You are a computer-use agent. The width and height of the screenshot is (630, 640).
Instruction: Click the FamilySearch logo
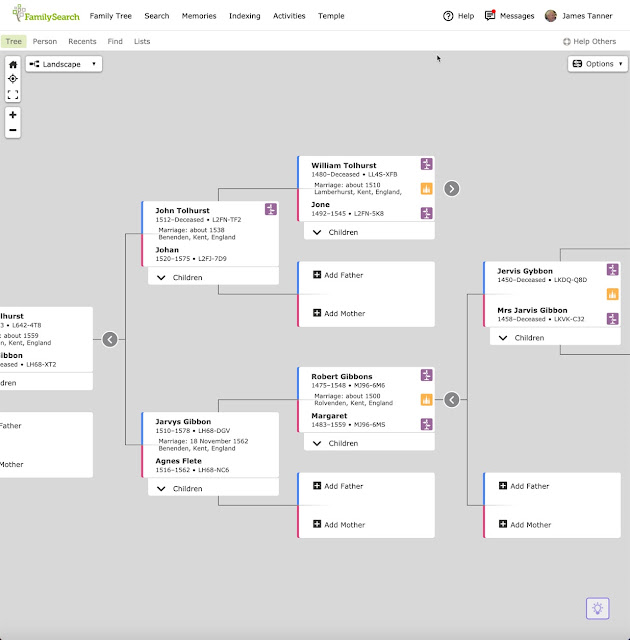pyautogui.click(x=46, y=14)
